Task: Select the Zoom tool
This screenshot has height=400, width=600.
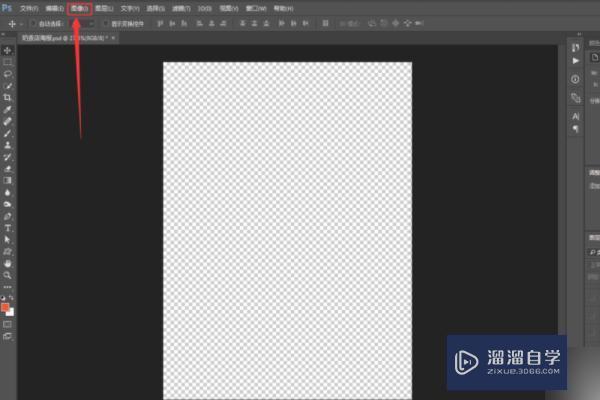Action: 7,275
